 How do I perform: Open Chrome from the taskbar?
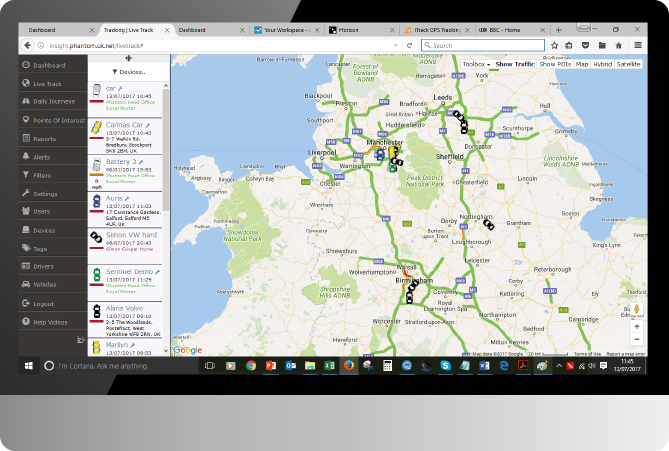click(250, 366)
